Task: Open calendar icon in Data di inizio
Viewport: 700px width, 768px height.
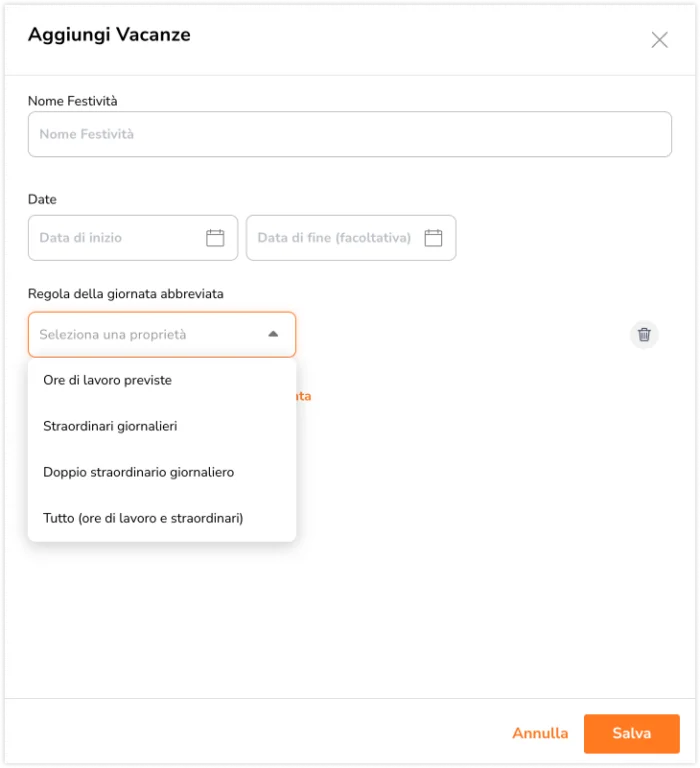Action: [215, 238]
